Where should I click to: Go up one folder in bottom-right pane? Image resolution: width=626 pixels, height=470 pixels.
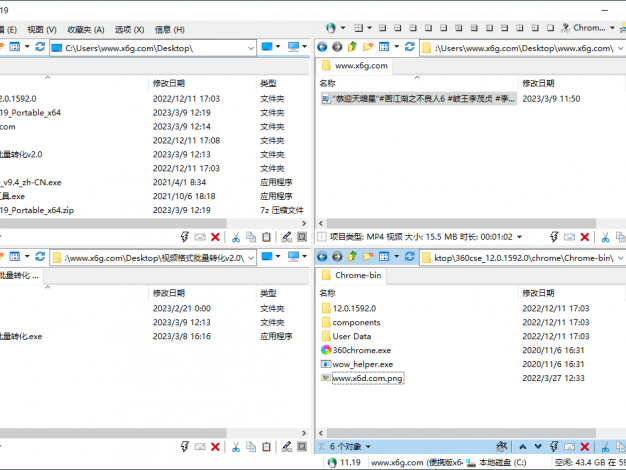pos(352,257)
